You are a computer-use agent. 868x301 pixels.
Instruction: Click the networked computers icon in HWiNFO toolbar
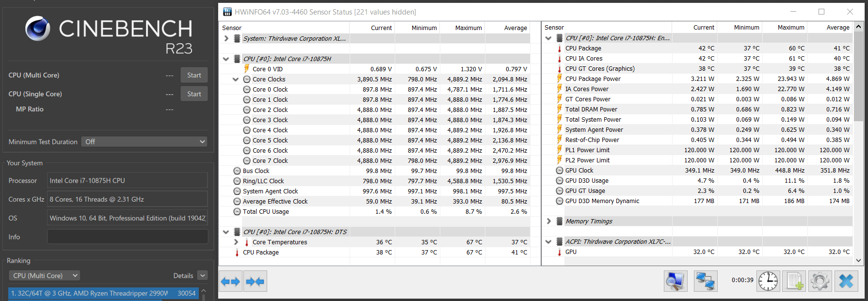click(x=706, y=281)
